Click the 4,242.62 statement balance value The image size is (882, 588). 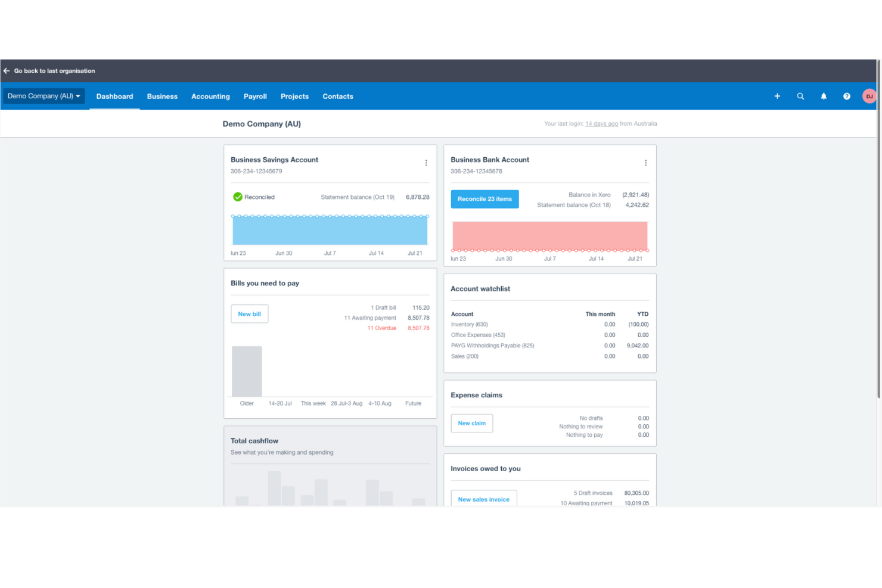coord(637,205)
